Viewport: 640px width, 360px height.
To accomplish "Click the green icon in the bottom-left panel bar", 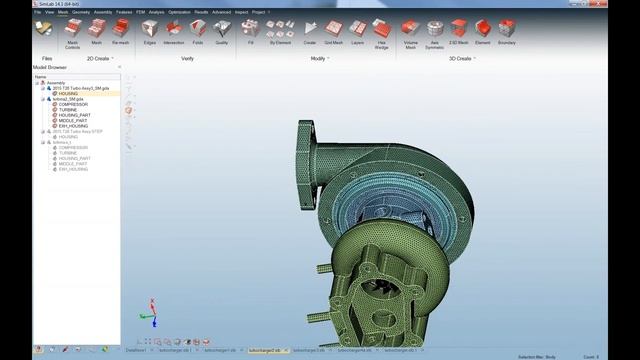I will click(x=105, y=349).
